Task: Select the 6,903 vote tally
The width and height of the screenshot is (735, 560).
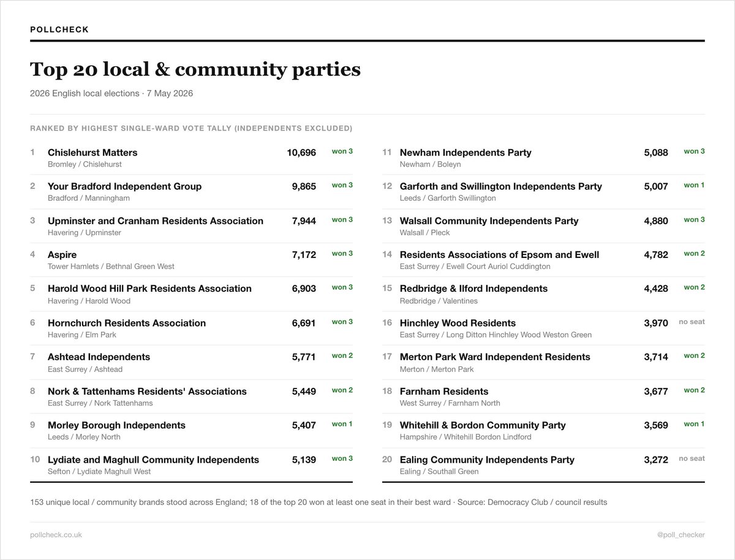Action: pyautogui.click(x=304, y=289)
